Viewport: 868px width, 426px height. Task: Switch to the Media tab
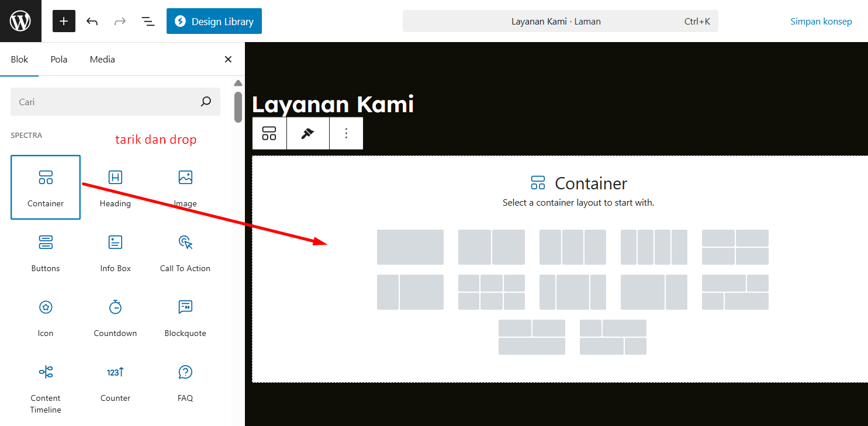click(102, 59)
